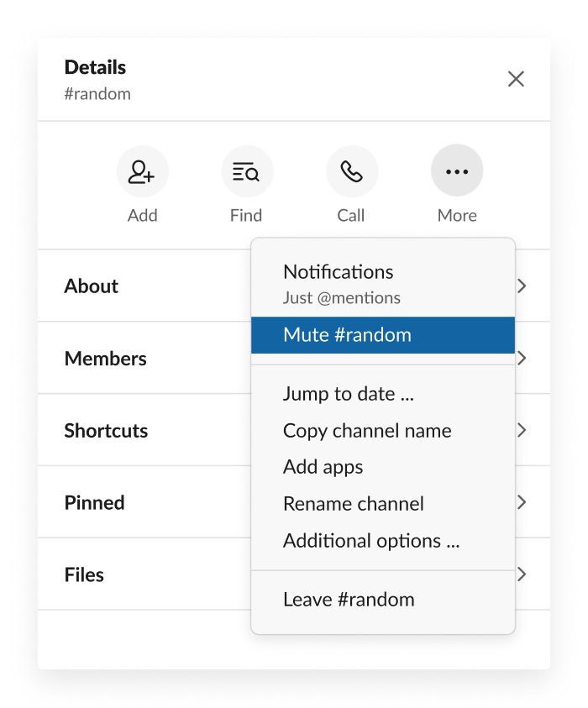This screenshot has height=708, width=588.
Task: Close the Details panel with the X
Action: point(516,79)
